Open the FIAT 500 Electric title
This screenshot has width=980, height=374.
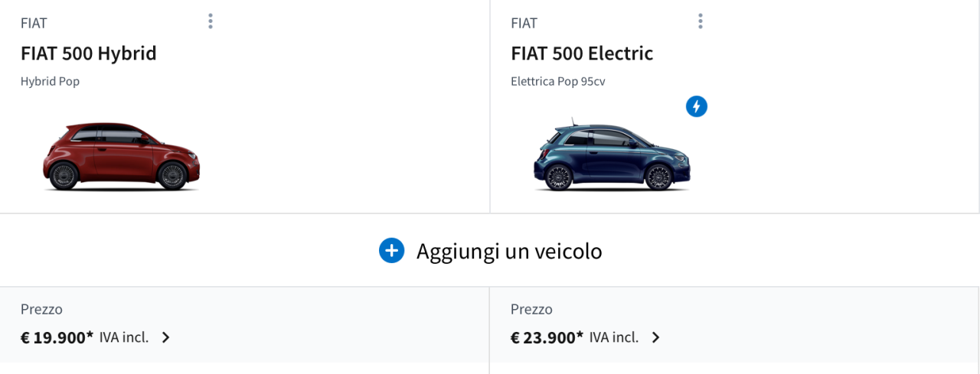click(582, 54)
